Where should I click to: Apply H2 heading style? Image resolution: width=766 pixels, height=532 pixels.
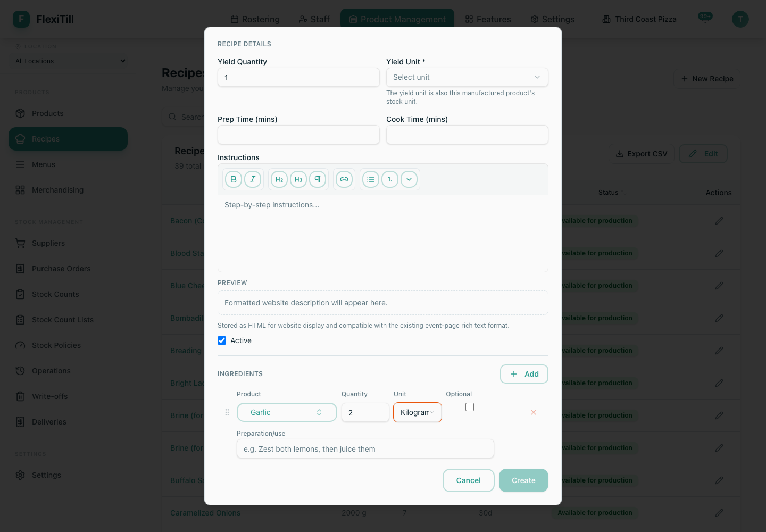279,179
